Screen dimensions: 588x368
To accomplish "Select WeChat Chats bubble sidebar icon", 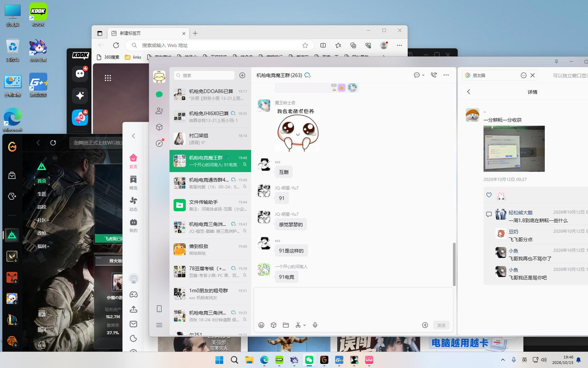I will (159, 94).
